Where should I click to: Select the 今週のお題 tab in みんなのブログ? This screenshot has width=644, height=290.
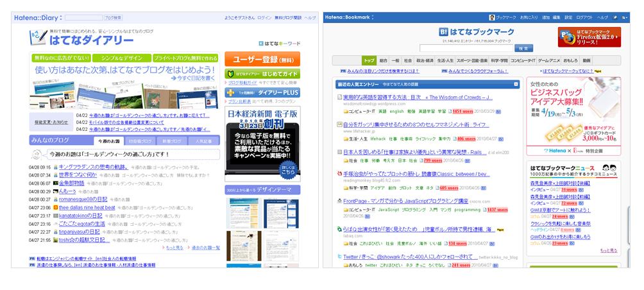click(109, 141)
